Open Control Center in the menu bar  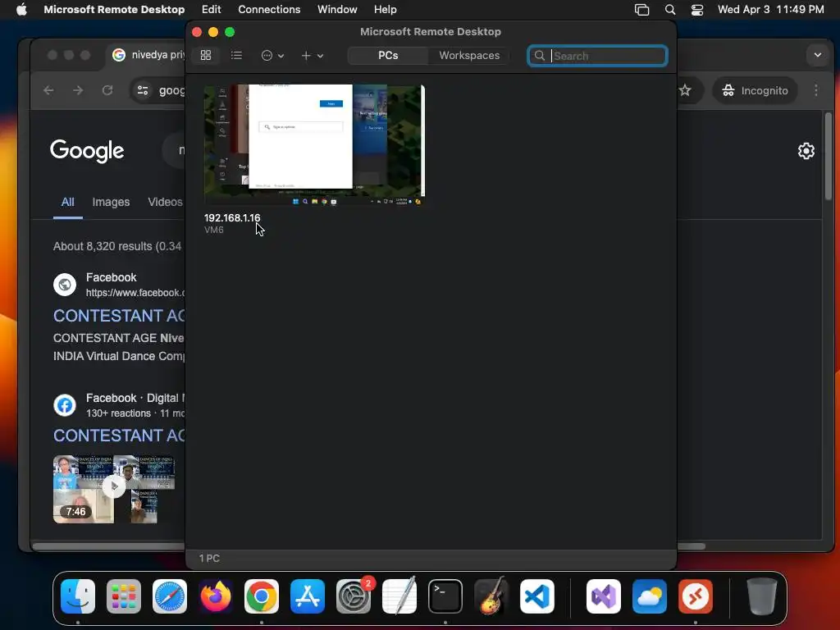coord(697,9)
